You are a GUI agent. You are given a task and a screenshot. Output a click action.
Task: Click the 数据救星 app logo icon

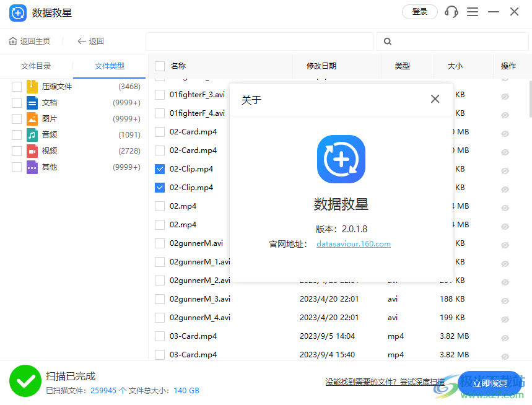tap(17, 12)
